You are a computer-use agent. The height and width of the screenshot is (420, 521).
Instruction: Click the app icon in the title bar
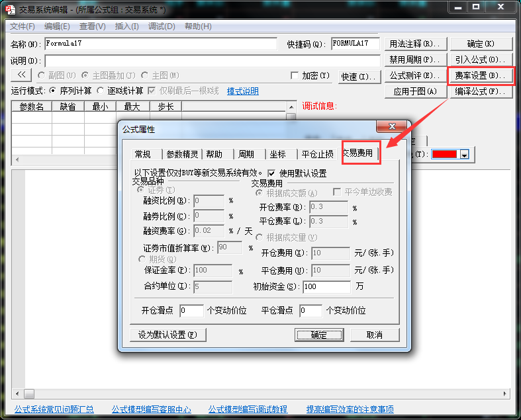point(10,9)
